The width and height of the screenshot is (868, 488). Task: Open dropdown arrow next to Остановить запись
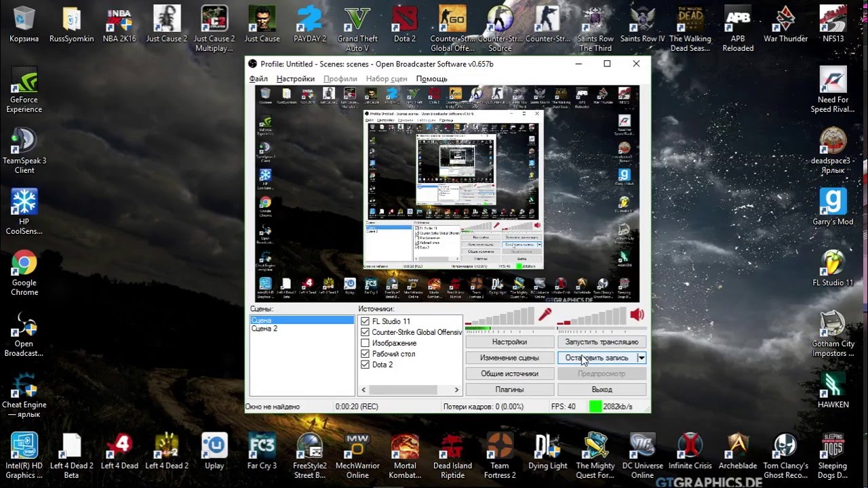(642, 357)
